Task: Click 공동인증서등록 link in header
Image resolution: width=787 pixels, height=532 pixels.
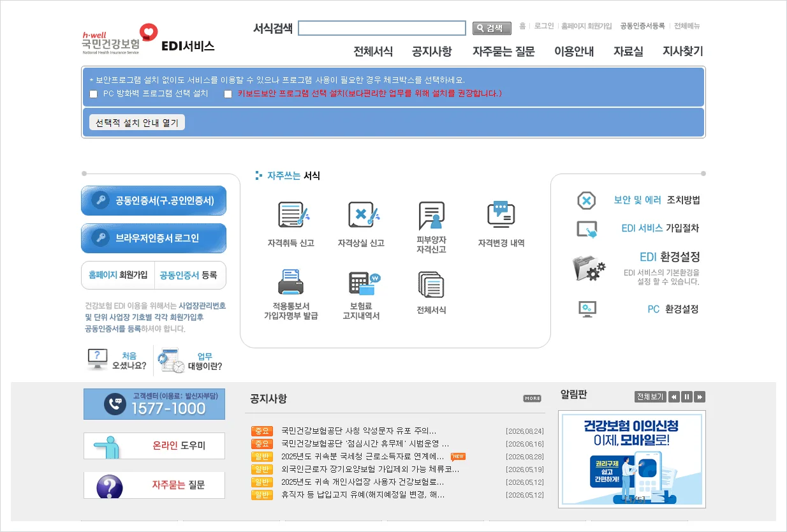Action: [643, 26]
